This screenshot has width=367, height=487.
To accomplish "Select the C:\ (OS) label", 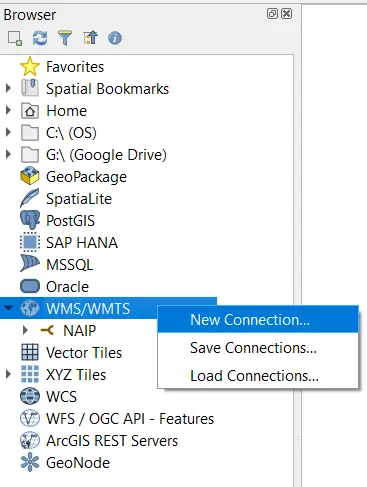I will pos(71,133).
